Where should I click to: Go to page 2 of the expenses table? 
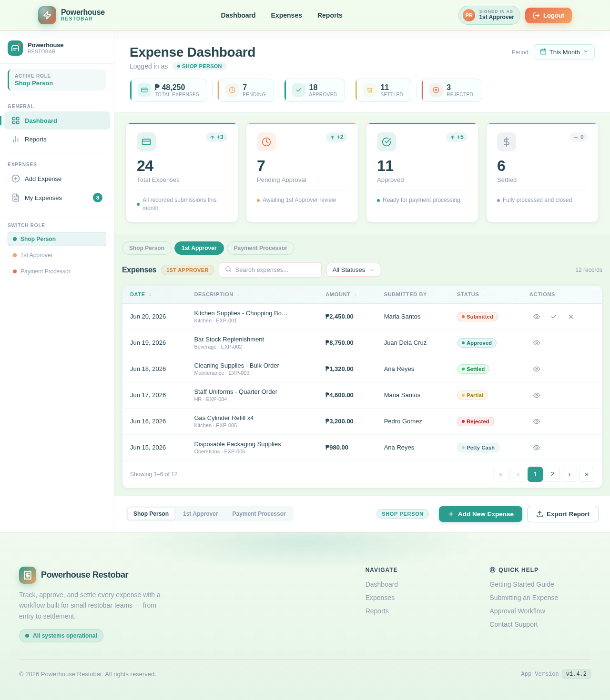click(x=552, y=474)
